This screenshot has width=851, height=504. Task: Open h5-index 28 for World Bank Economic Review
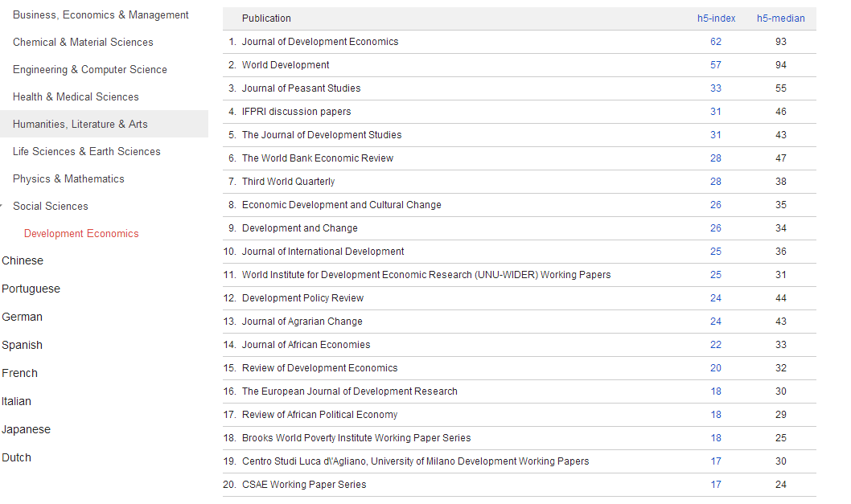pos(716,158)
